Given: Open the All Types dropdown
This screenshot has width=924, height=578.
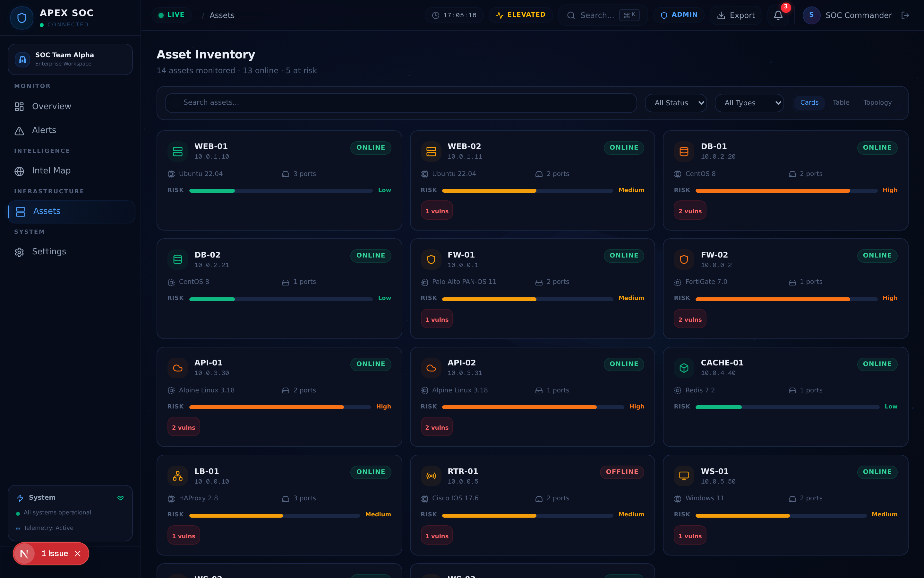Looking at the screenshot, I should point(749,103).
